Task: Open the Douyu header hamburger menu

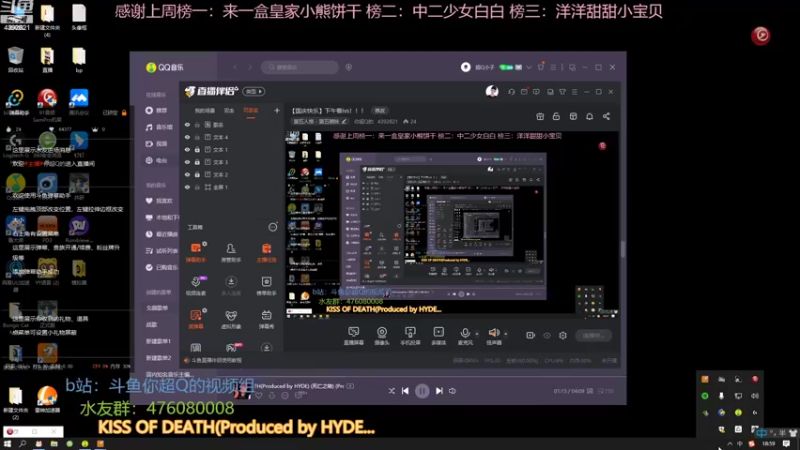Action: (x=574, y=92)
